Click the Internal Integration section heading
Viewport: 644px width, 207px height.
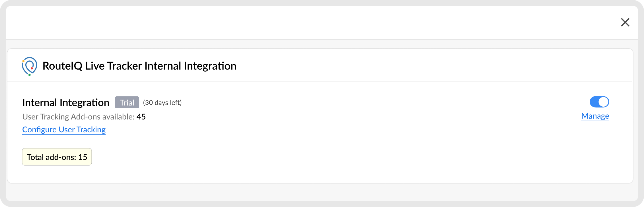[66, 103]
